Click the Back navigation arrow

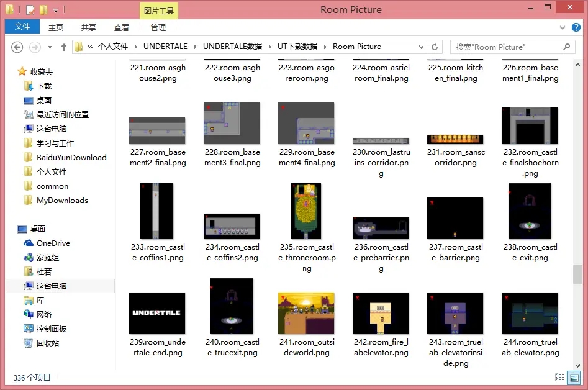pos(17,47)
